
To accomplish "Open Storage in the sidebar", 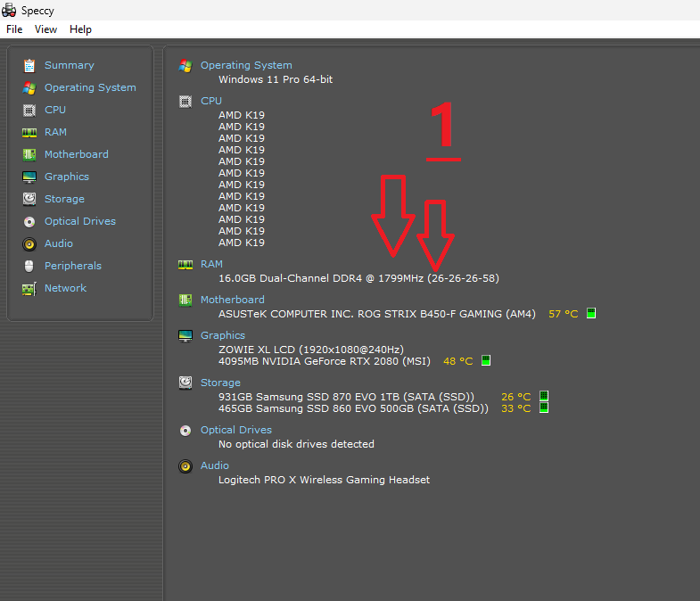I will click(x=64, y=199).
